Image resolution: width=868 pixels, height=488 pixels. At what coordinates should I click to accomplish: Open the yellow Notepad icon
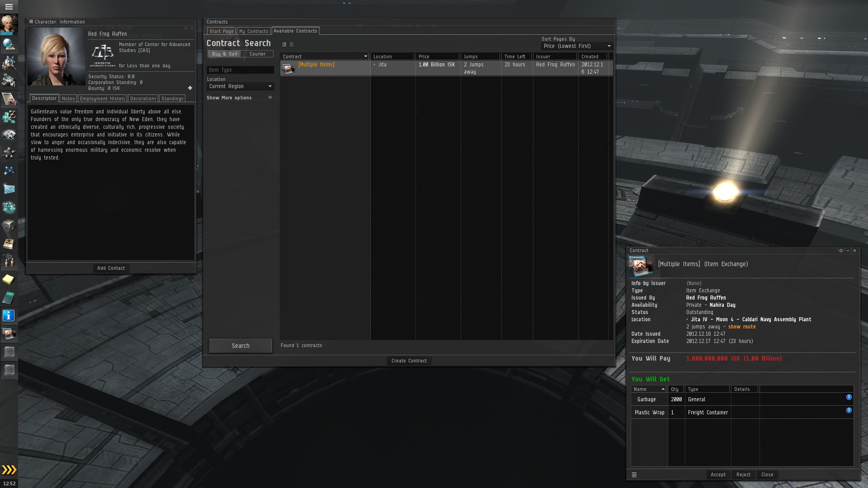tap(9, 280)
